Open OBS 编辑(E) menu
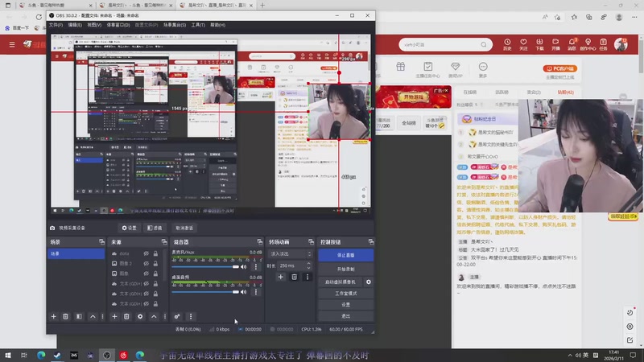This screenshot has height=362, width=644. pos(75,25)
